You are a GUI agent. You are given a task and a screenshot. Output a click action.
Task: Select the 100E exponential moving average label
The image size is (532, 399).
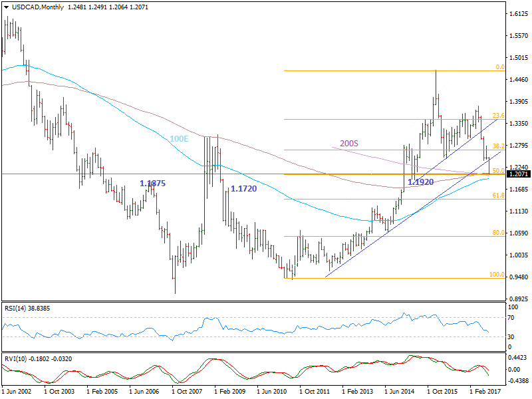click(178, 139)
